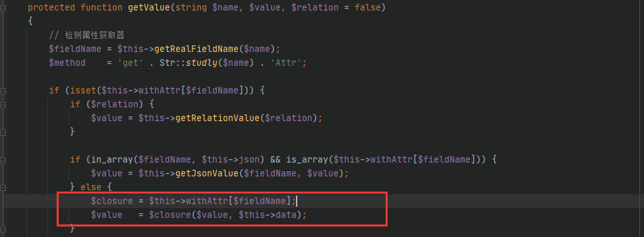This screenshot has width=644, height=237.
Task: Click the getJsonValue method call
Action: pyautogui.click(x=207, y=173)
